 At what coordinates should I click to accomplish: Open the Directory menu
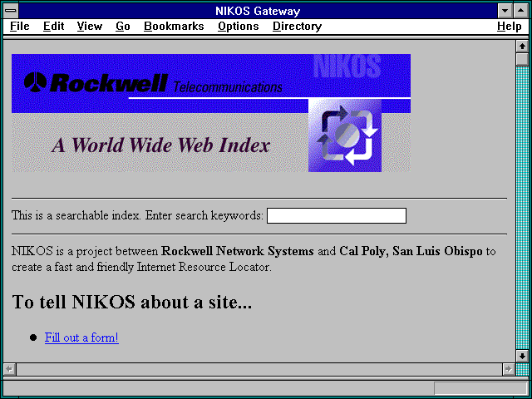298,26
